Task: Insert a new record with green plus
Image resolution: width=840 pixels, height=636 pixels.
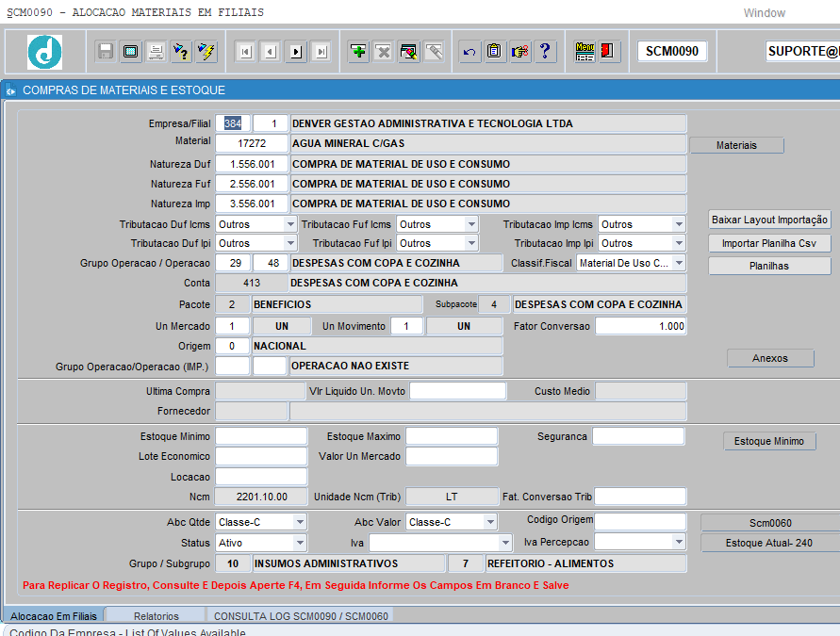Action: pos(358,52)
